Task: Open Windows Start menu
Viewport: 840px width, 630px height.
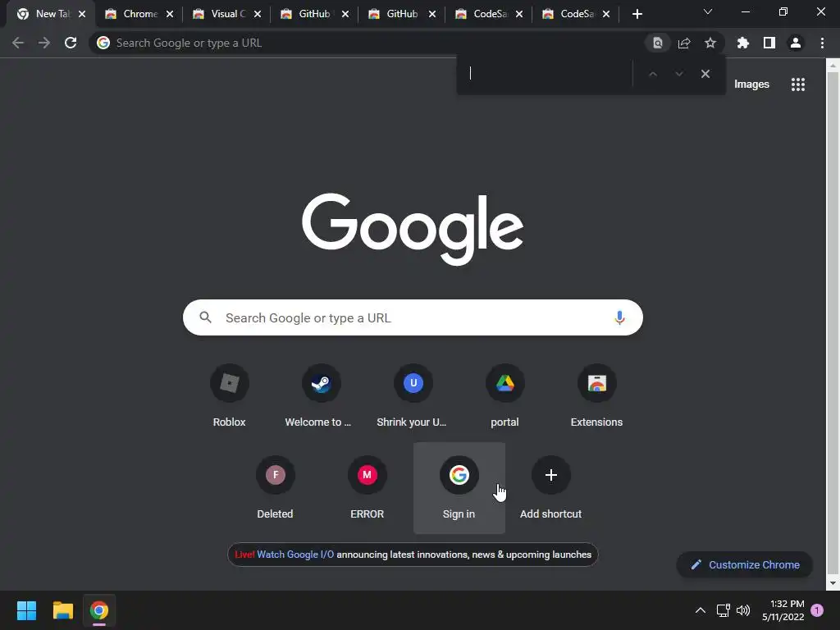Action: click(x=26, y=610)
